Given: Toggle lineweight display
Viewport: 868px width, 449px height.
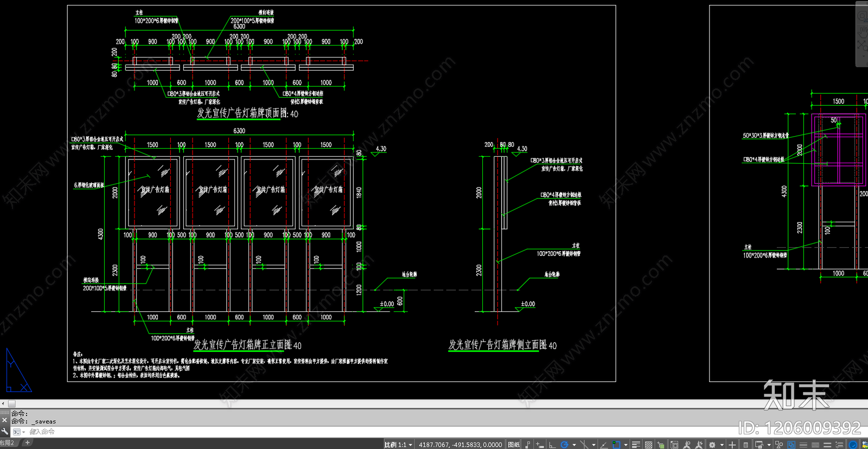Looking at the screenshot, I should point(636,445).
